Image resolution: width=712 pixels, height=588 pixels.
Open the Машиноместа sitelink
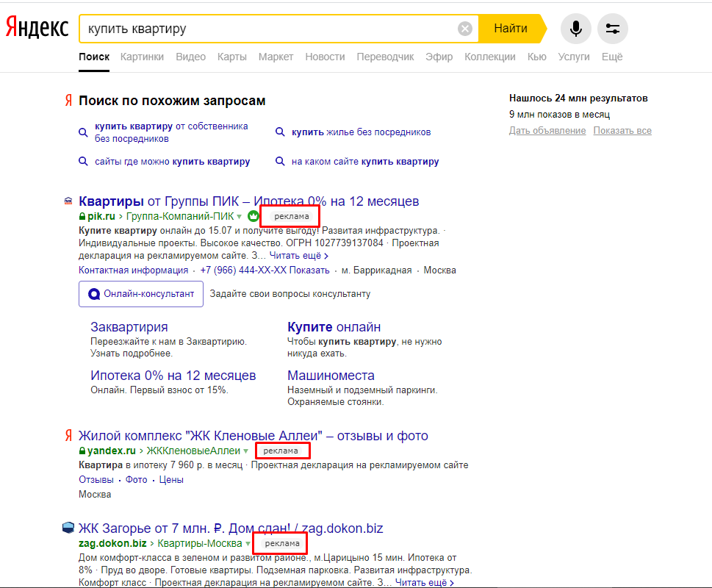pyautogui.click(x=331, y=376)
